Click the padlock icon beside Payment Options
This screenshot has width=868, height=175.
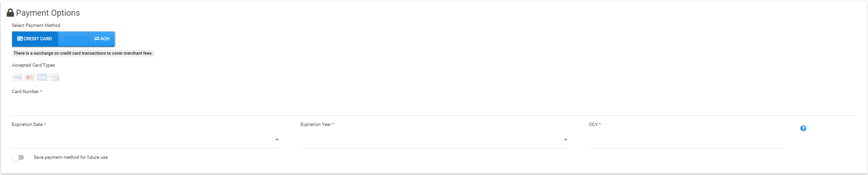pos(10,12)
